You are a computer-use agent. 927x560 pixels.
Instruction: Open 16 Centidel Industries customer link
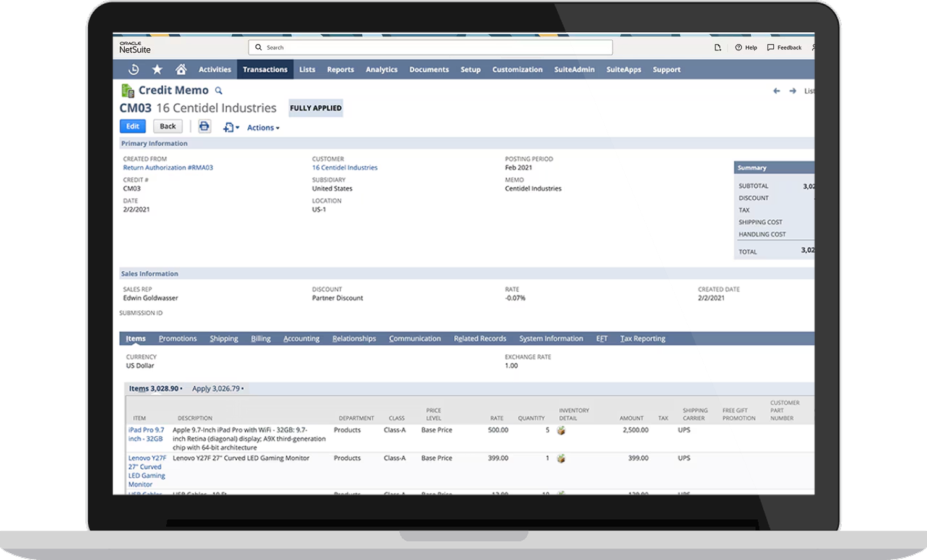coord(344,168)
